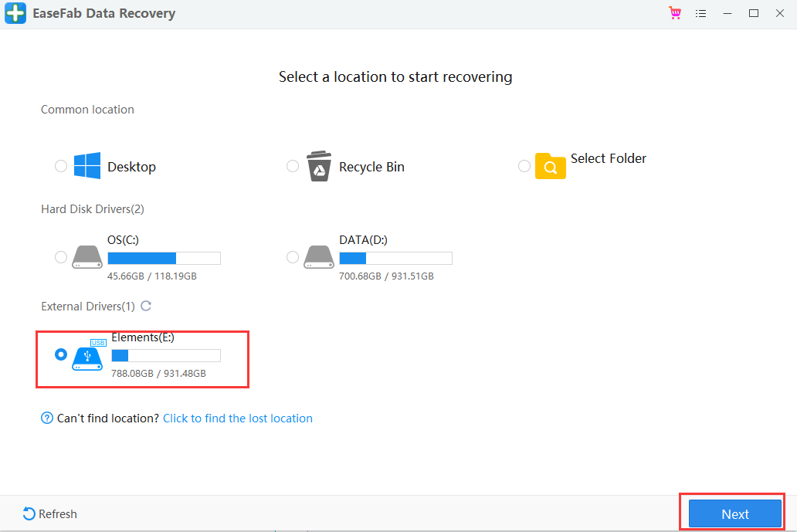Click the Elements(E:) storage usage bar
The width and height of the screenshot is (797, 532).
pyautogui.click(x=166, y=355)
